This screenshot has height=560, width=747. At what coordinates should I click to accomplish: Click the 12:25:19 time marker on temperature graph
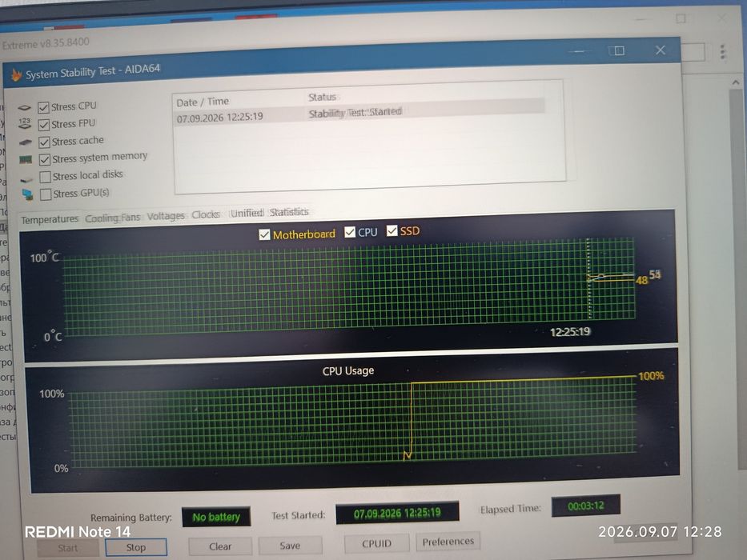click(570, 331)
